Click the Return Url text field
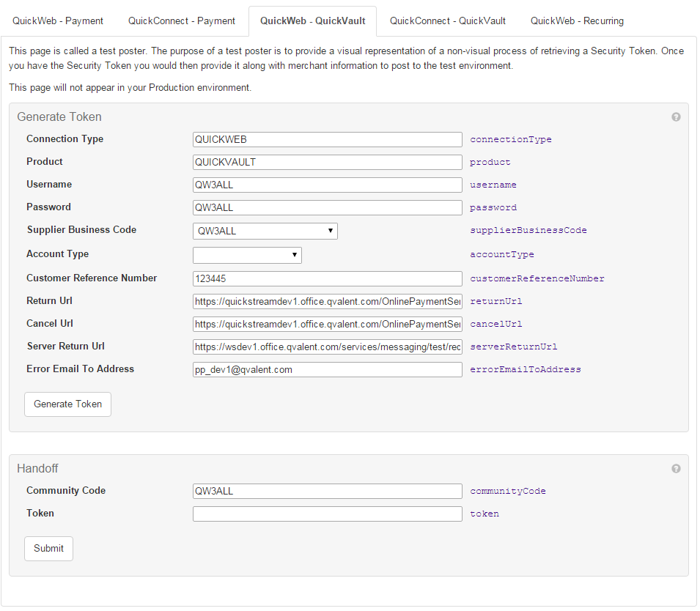 tap(327, 301)
